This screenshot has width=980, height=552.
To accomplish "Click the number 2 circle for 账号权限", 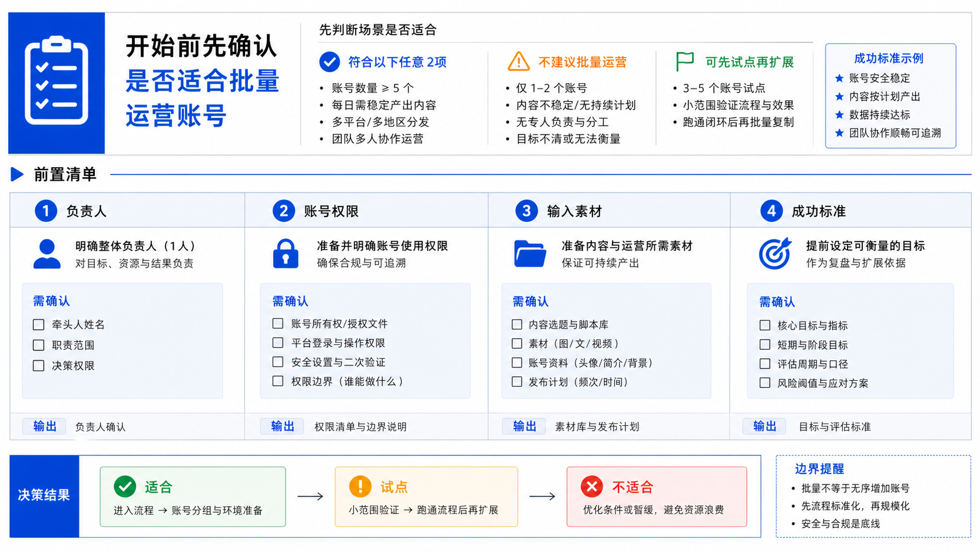I will (284, 211).
